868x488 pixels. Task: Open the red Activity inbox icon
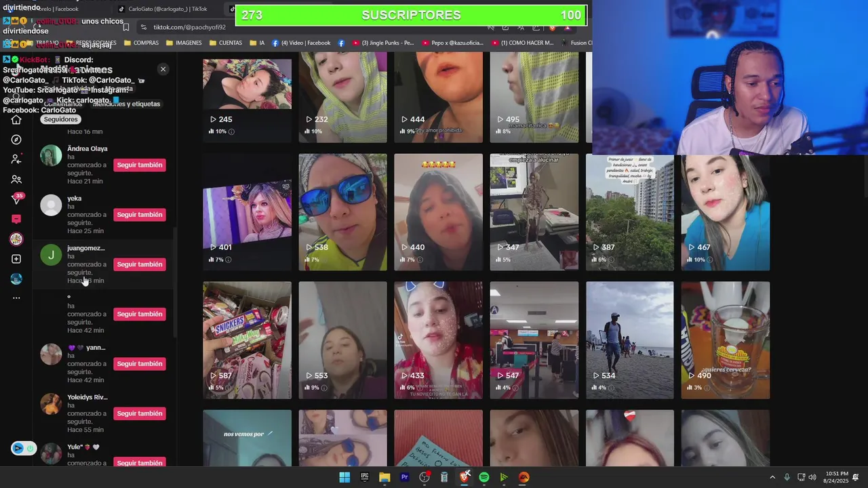coord(16,219)
